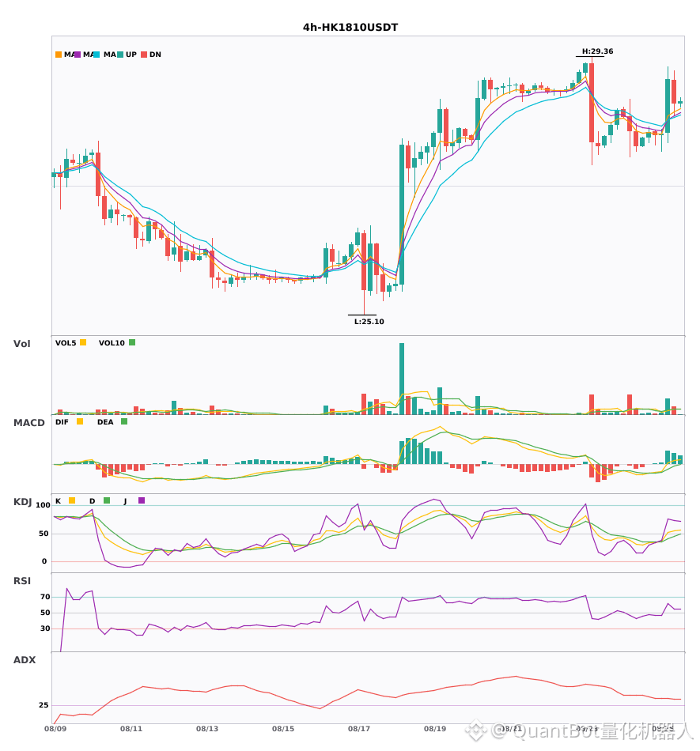700x751 pixels.
Task: Click the DEA legend text
Action: click(105, 422)
